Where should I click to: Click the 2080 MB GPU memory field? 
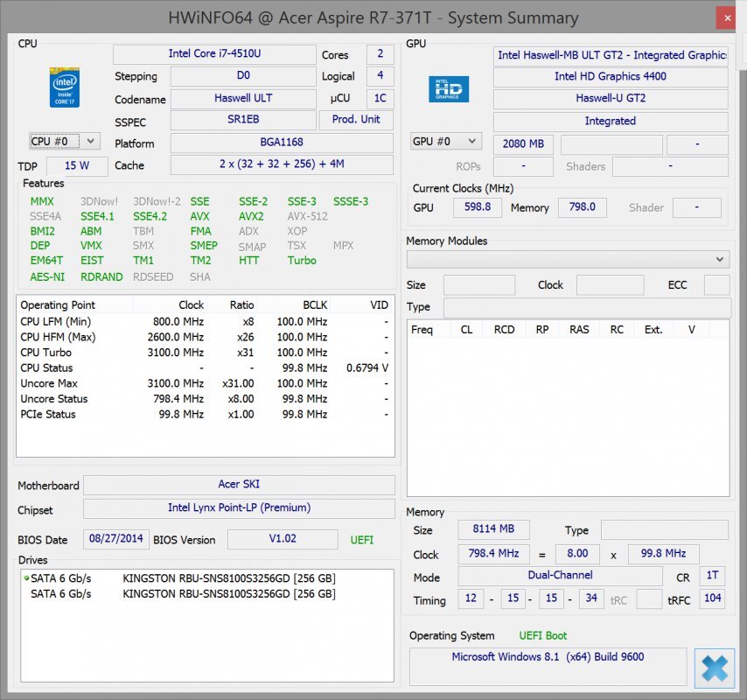523,143
